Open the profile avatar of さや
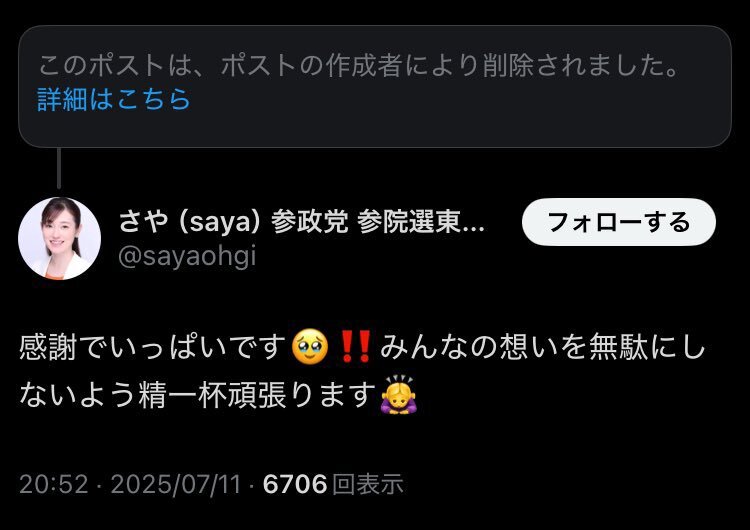Image resolution: width=750 pixels, height=530 pixels. (x=59, y=238)
